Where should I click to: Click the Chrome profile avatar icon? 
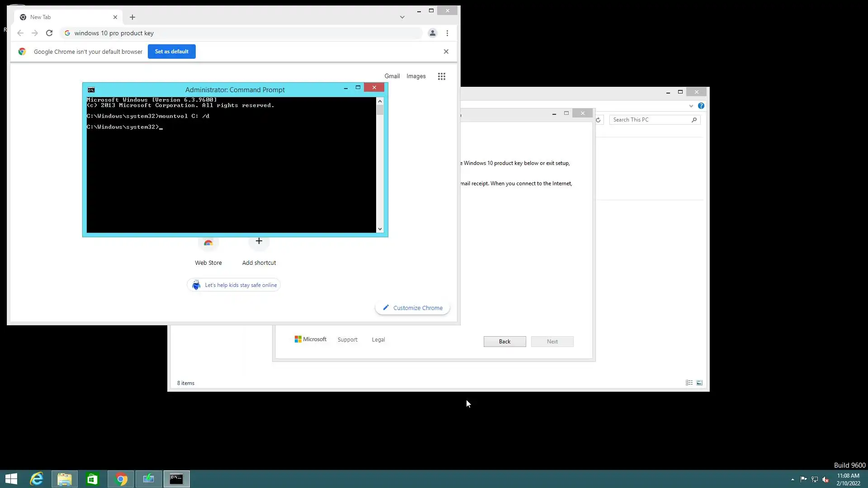433,33
